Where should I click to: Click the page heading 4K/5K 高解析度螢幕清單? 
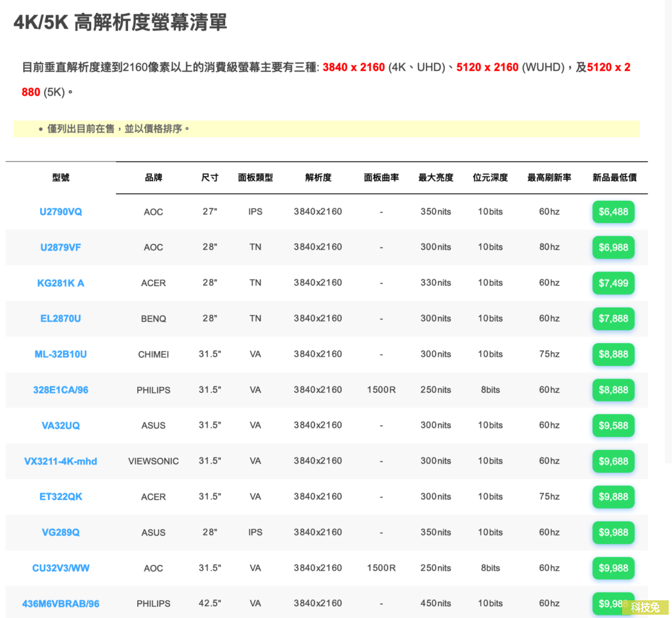tap(120, 22)
